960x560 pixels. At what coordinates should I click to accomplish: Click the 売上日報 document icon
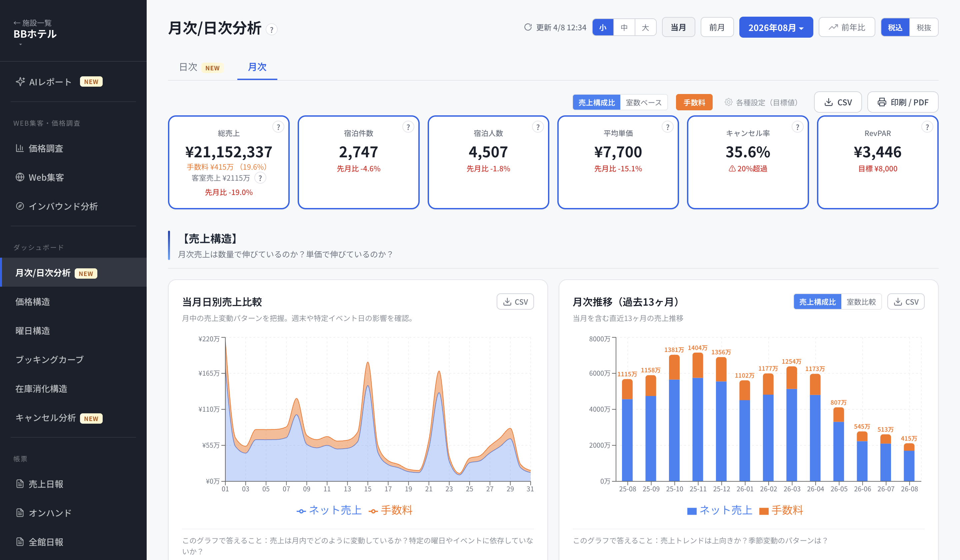[20, 484]
